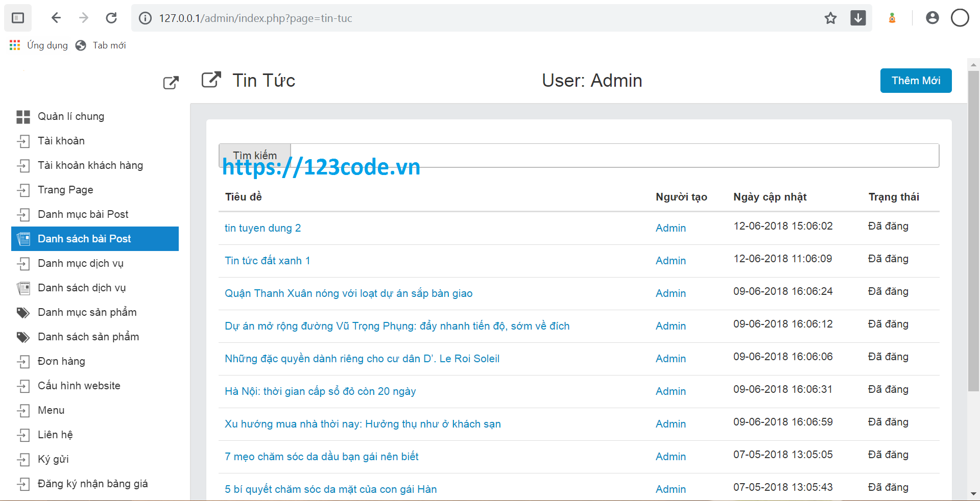Image resolution: width=980 pixels, height=501 pixels.
Task: Open the Quản lí chung dashboard icon
Action: tap(23, 116)
